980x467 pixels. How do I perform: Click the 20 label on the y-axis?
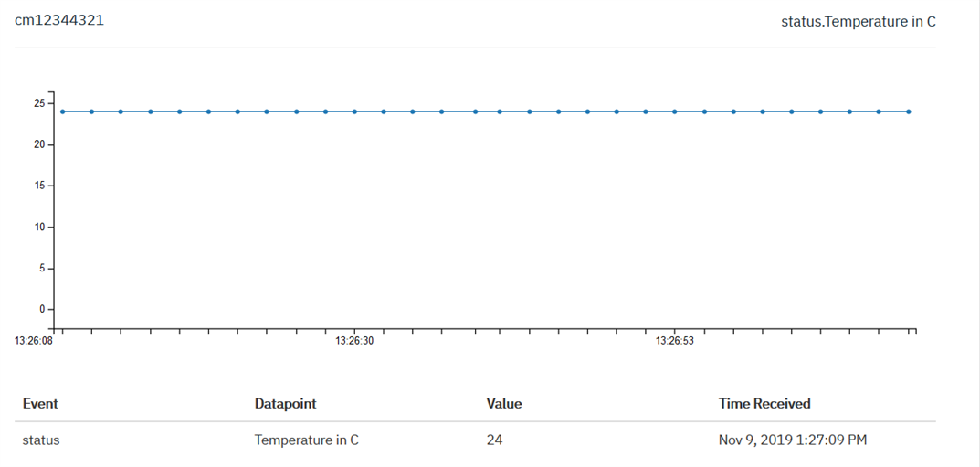coord(39,144)
